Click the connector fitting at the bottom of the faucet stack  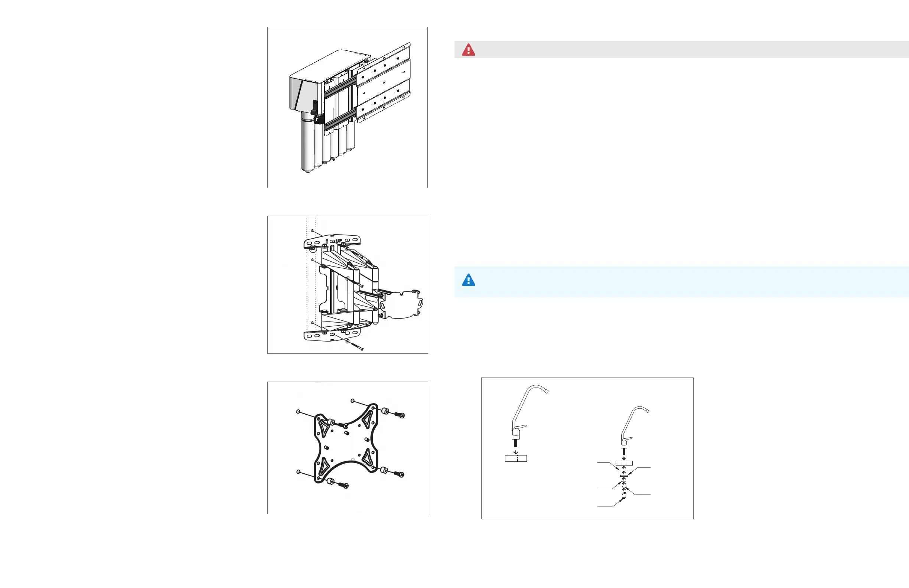624,495
